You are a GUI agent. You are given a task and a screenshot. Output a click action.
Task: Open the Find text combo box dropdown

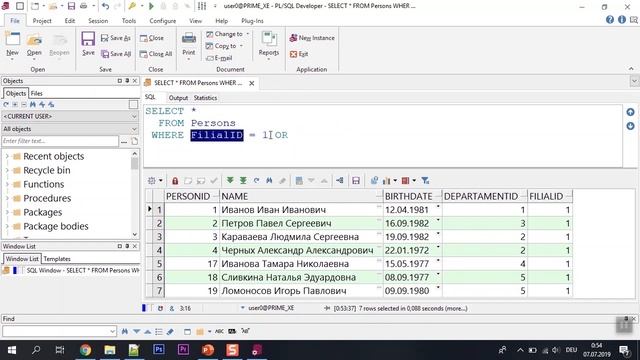point(112,331)
